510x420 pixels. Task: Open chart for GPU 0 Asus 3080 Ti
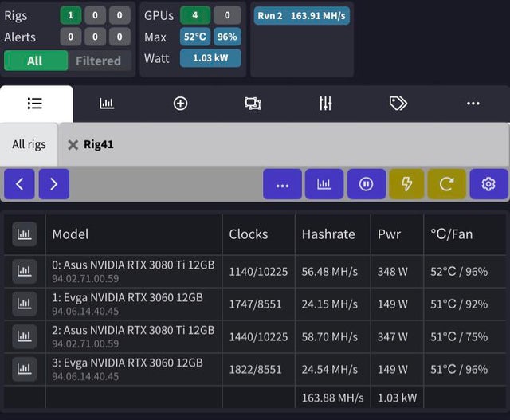[x=25, y=271]
